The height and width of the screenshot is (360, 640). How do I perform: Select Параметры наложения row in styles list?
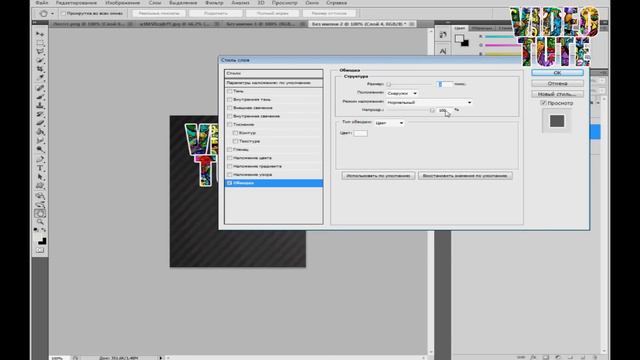273,83
